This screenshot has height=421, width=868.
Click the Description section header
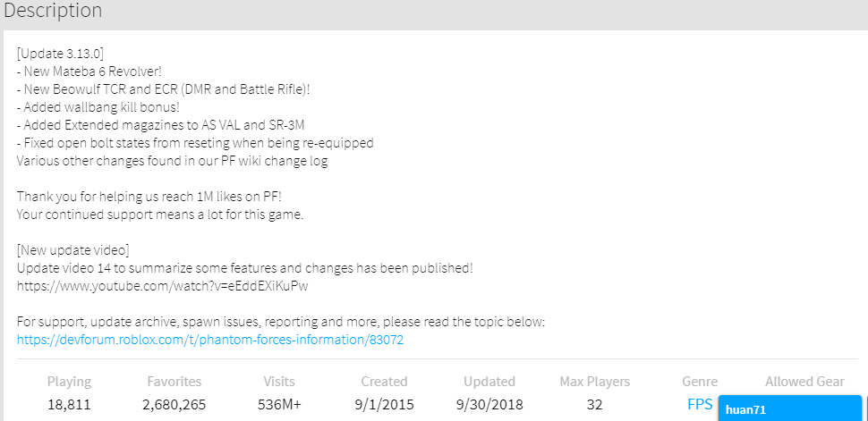point(53,12)
